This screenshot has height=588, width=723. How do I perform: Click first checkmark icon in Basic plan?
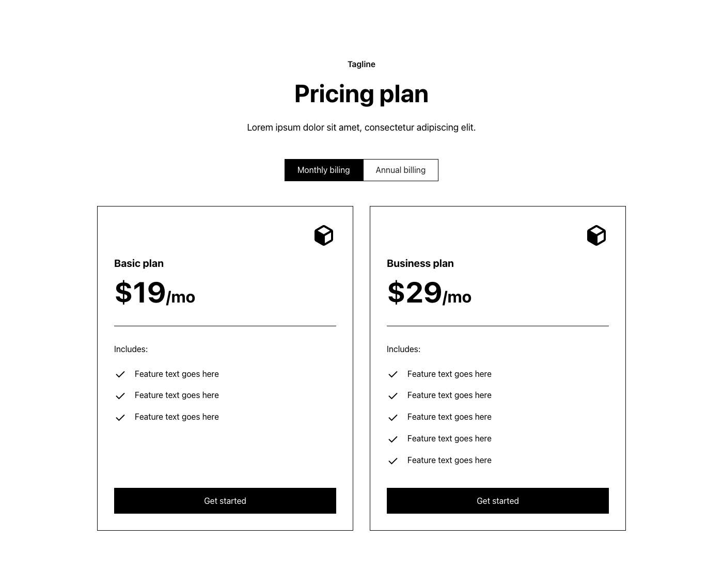coord(120,374)
